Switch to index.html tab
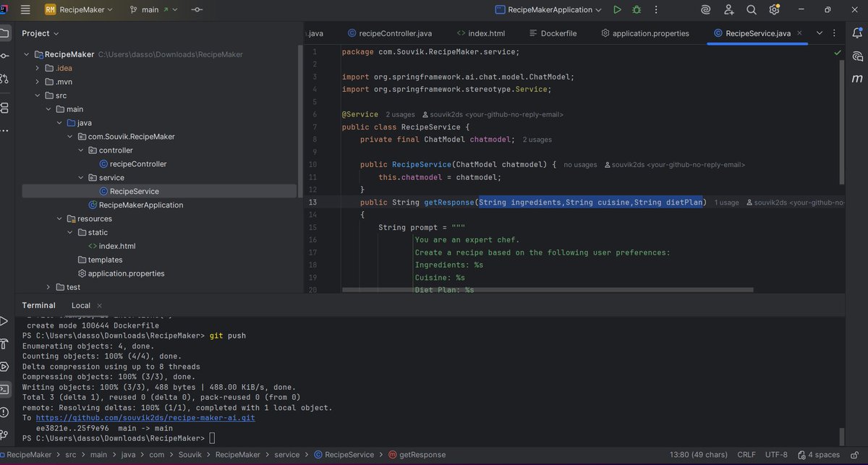 pos(480,33)
